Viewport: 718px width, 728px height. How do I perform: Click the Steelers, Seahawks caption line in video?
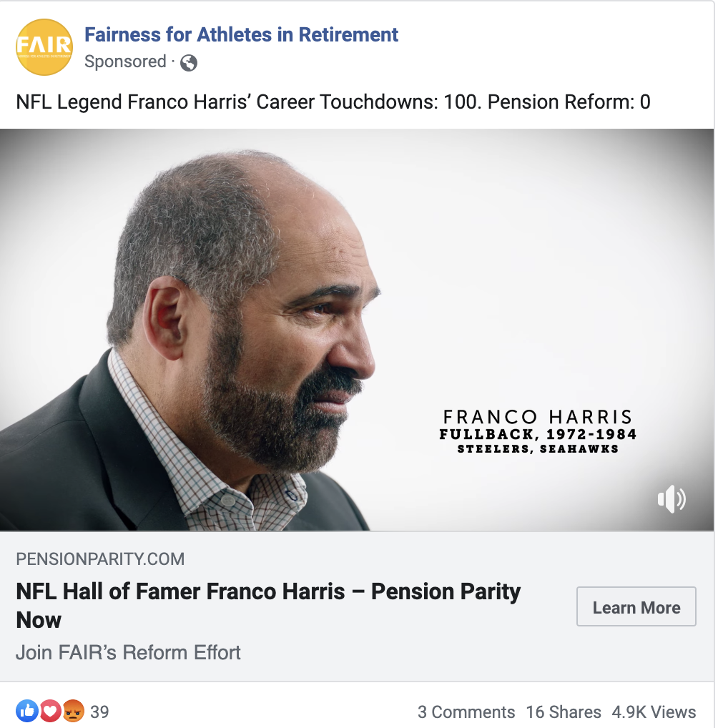click(x=538, y=449)
